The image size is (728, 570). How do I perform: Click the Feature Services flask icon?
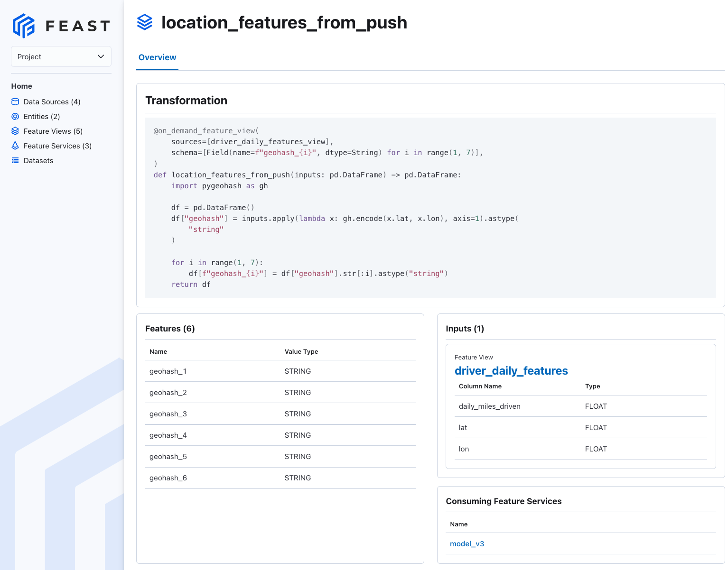click(x=15, y=146)
